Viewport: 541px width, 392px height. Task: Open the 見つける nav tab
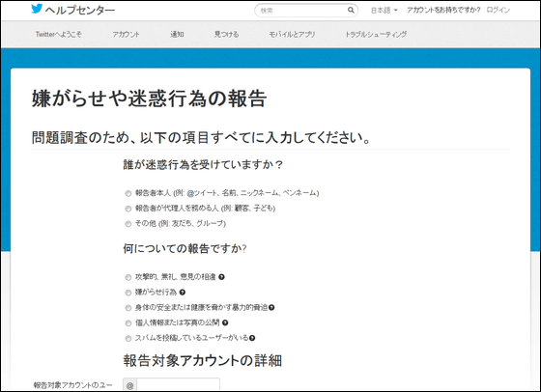pos(226,34)
